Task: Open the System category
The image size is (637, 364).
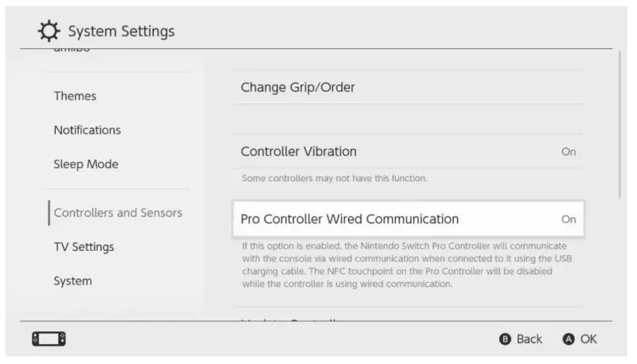Action: tap(73, 281)
